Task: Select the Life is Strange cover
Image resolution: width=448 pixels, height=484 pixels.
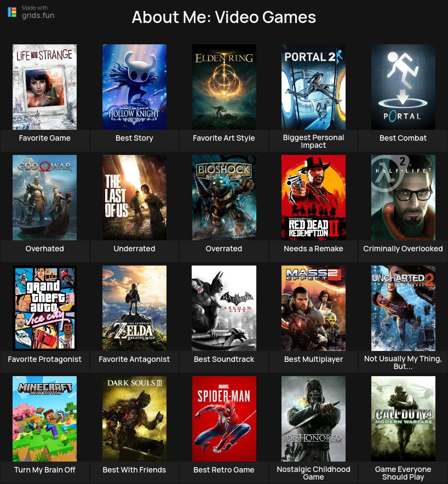Action: pos(45,87)
